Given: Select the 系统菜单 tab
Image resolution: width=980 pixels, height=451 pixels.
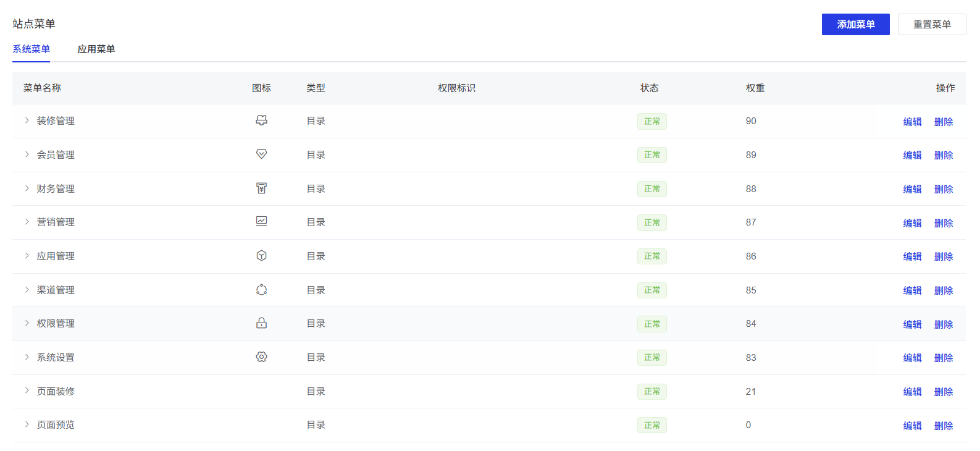Looking at the screenshot, I should pyautogui.click(x=31, y=49).
